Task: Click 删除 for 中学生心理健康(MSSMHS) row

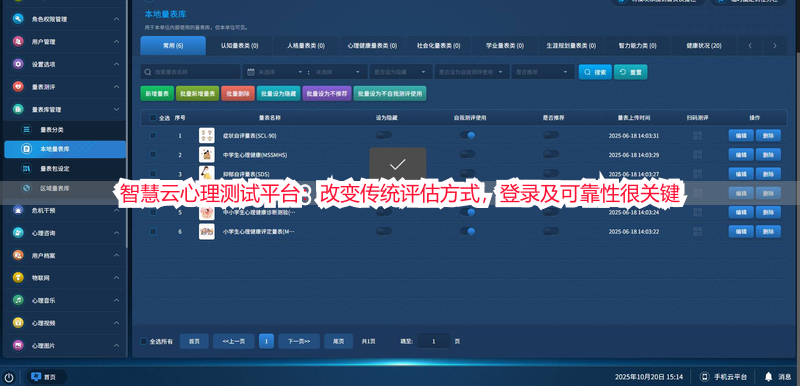Action: [768, 155]
